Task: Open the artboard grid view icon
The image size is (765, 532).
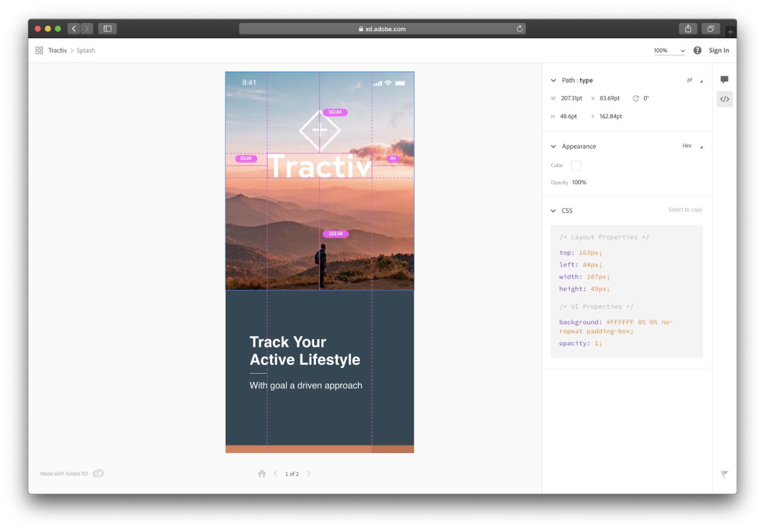Action: pyautogui.click(x=39, y=51)
